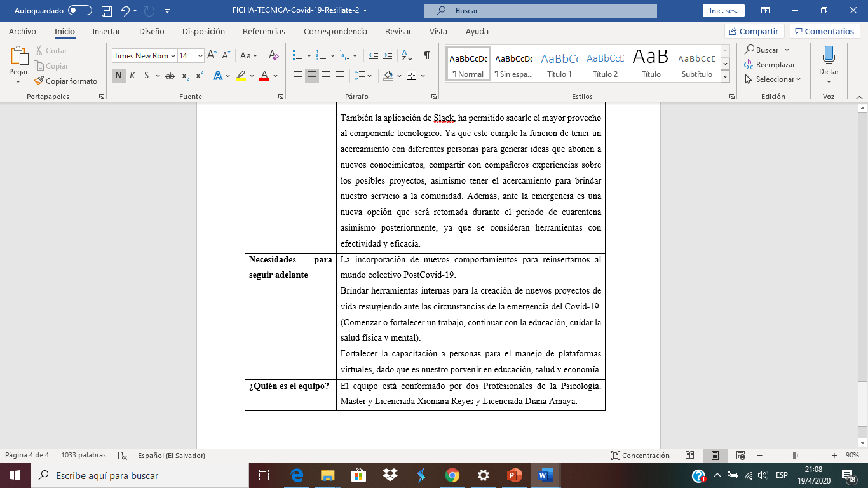Click the yellow text highlight color button

click(x=241, y=76)
